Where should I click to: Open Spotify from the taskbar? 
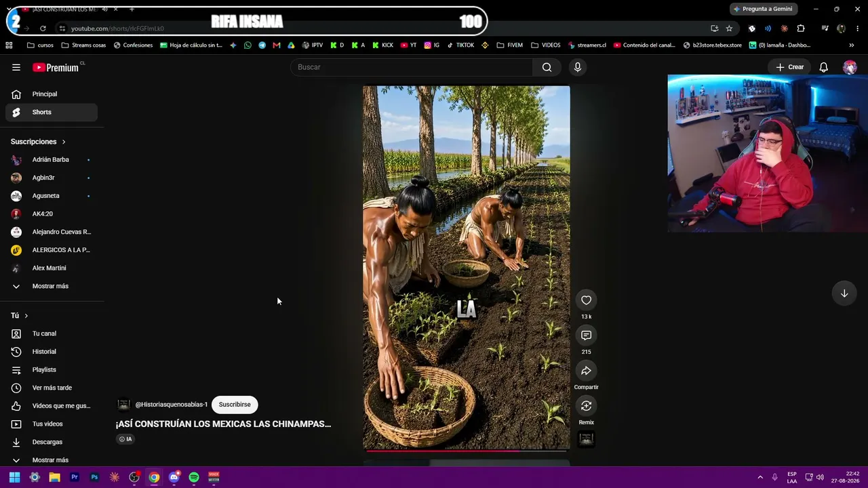[194, 477]
